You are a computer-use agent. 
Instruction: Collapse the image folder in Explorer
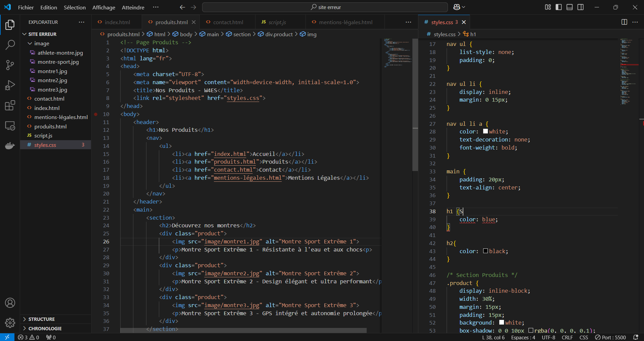[x=31, y=43]
